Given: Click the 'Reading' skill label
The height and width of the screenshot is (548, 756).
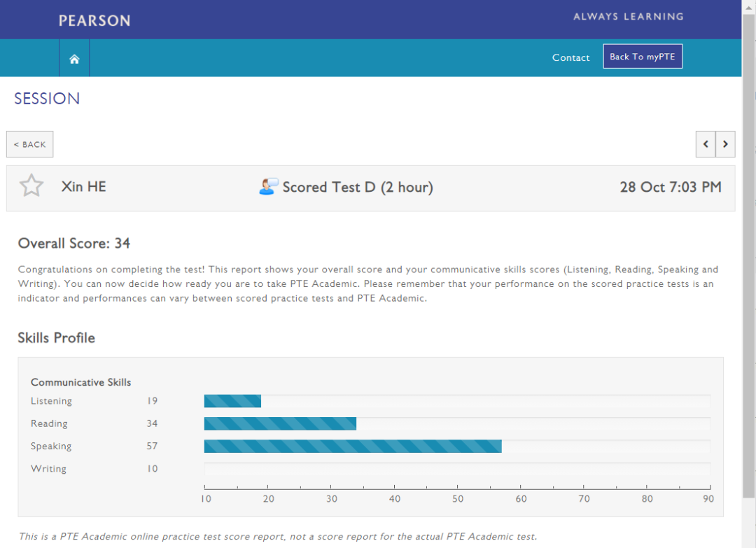Looking at the screenshot, I should (49, 423).
